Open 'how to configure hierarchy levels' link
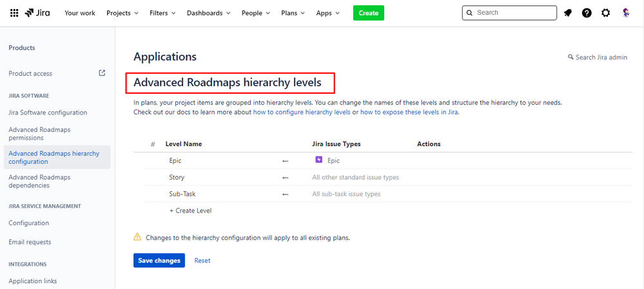 click(x=302, y=112)
